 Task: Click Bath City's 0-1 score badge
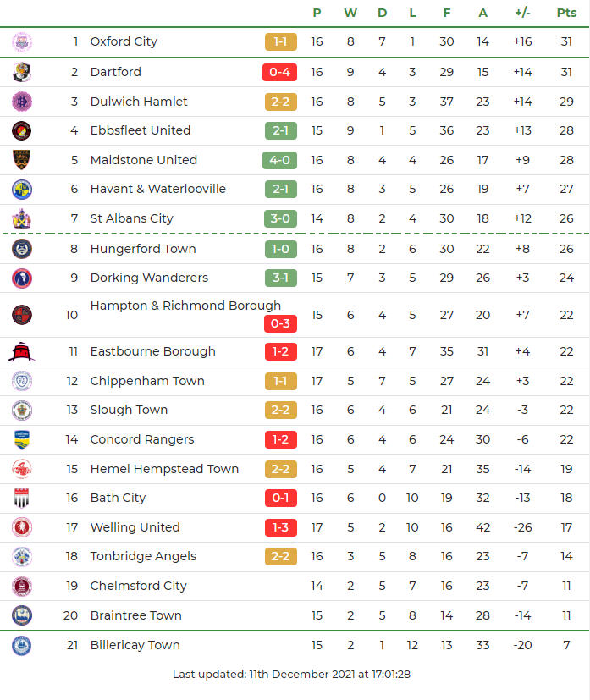pos(280,498)
